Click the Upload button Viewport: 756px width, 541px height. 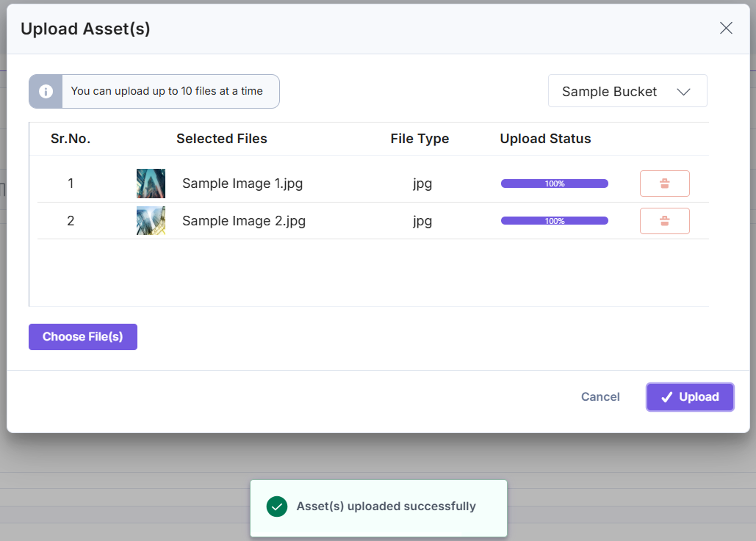[690, 397]
